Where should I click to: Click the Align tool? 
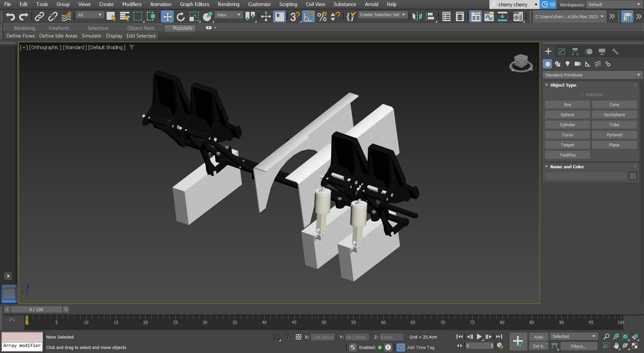[x=430, y=16]
